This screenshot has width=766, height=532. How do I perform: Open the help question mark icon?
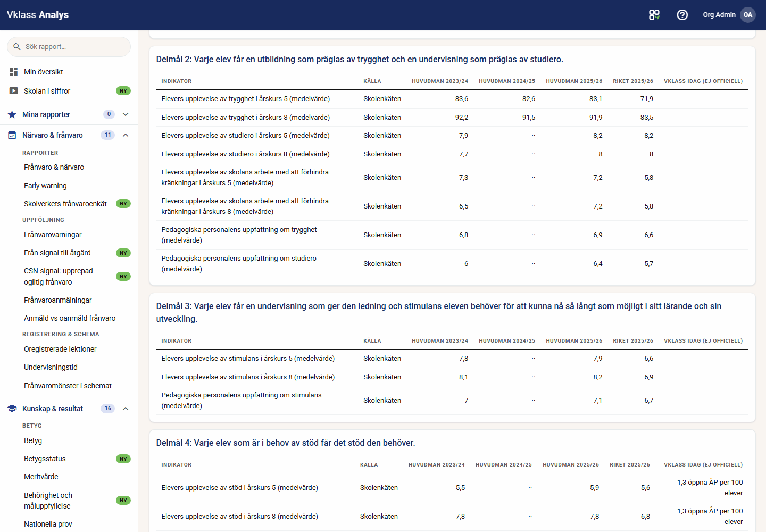(x=682, y=15)
